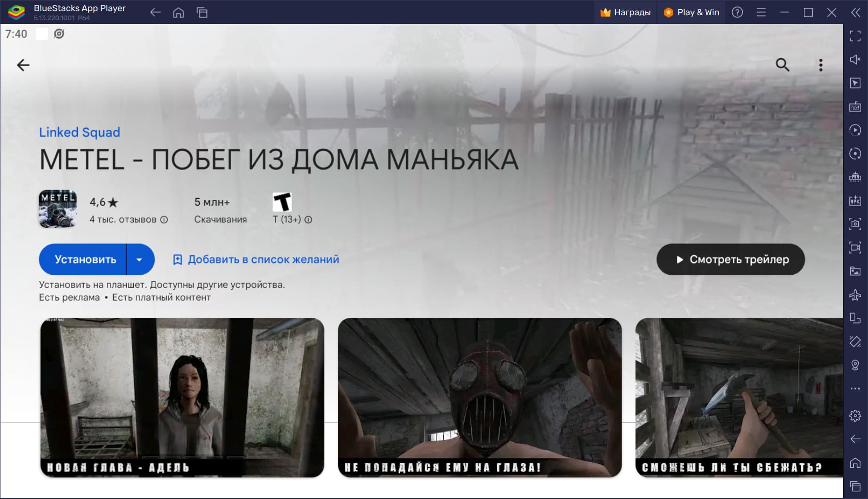Add to wishlist via Добавить в список желаний
868x499 pixels.
coord(256,260)
